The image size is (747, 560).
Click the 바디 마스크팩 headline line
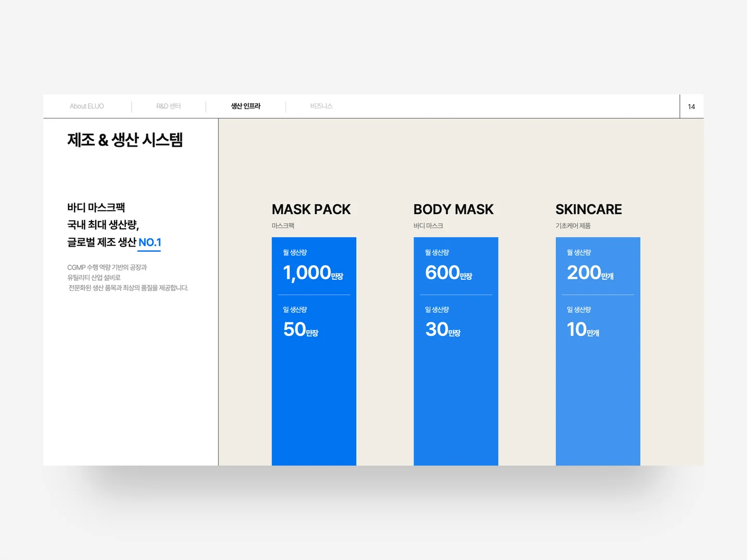[96, 207]
